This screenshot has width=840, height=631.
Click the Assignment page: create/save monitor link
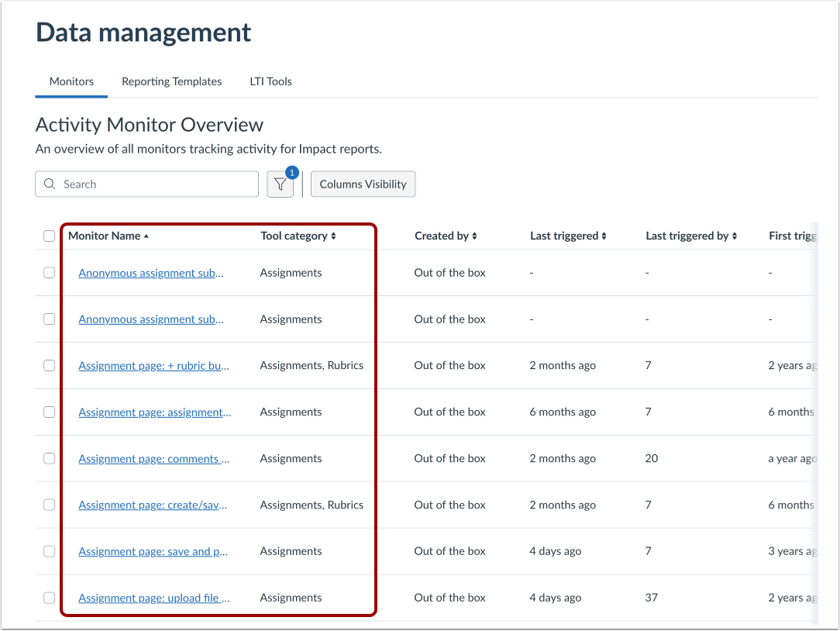[x=152, y=505]
